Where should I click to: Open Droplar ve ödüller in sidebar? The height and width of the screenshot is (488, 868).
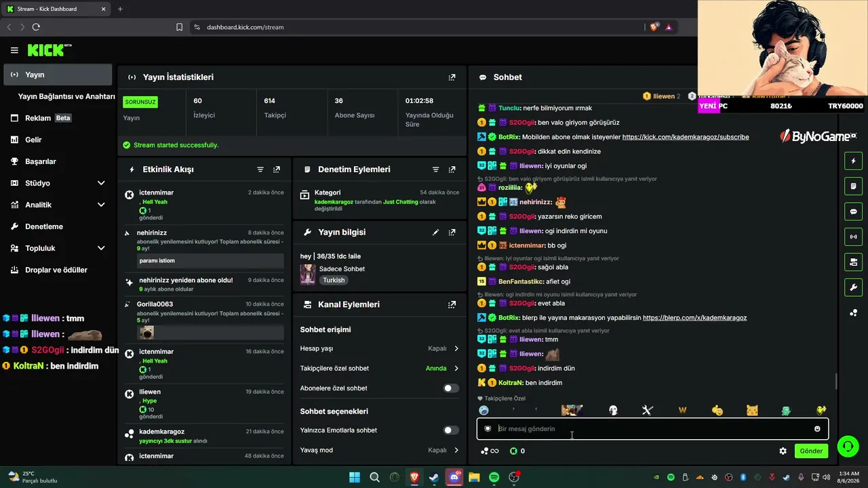(58, 270)
